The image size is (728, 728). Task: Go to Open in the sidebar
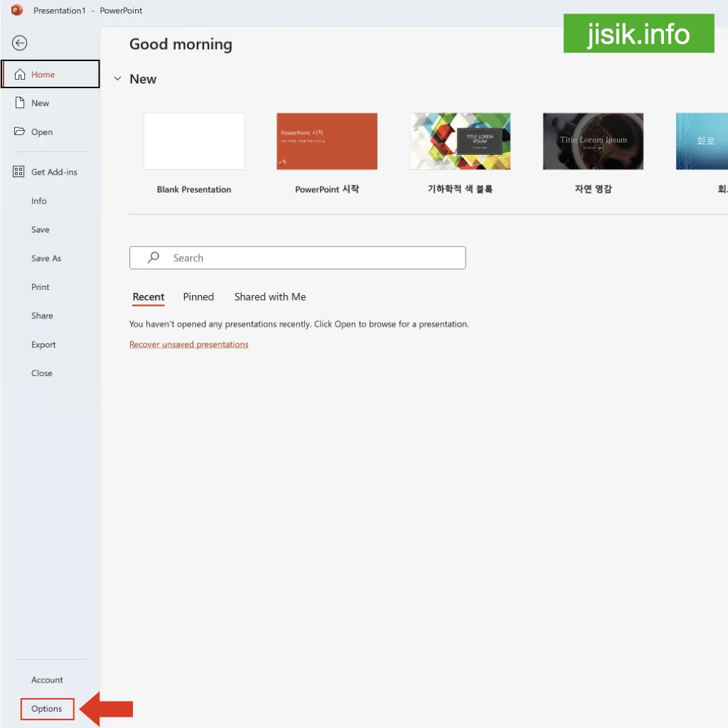click(x=50, y=132)
